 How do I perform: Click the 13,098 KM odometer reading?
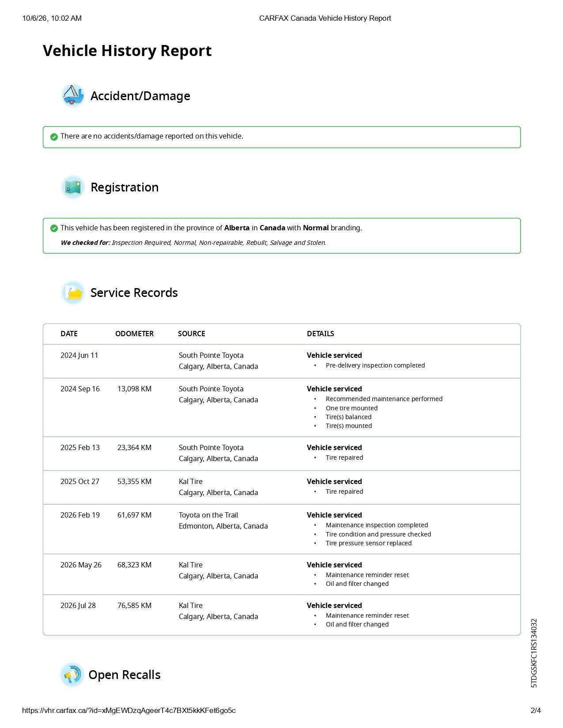coord(134,389)
